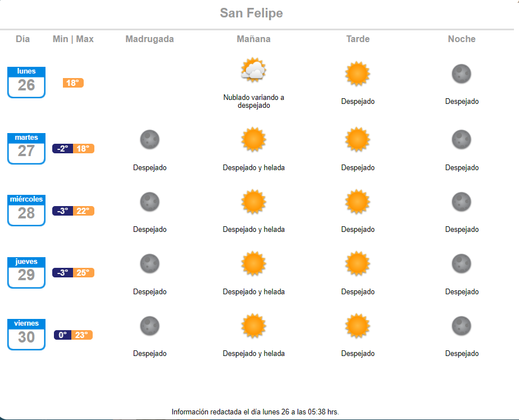Select the viernes 30 date tile
The width and height of the screenshot is (519, 420).
[26, 334]
